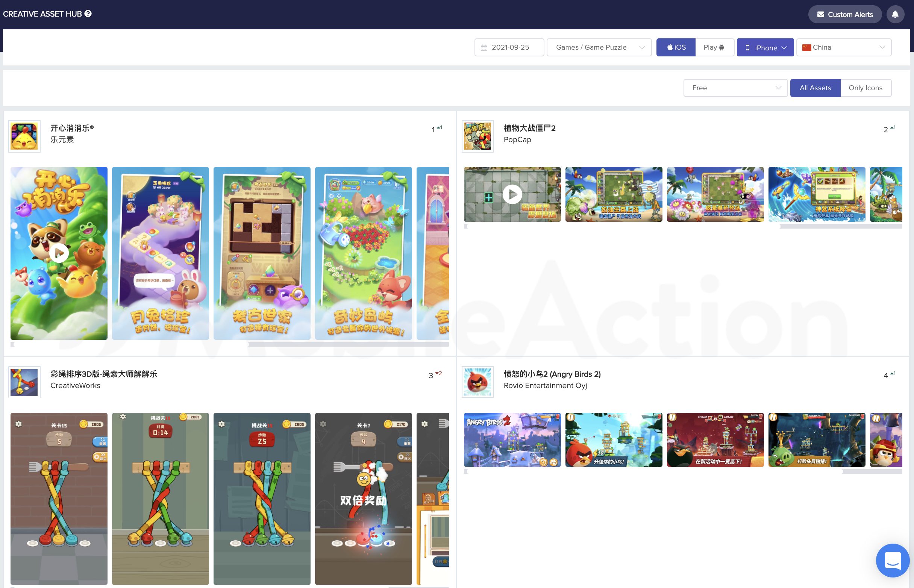Open the Angry Birds 2 logo screenshot
Viewport: 914px width, 588px height.
pos(512,440)
